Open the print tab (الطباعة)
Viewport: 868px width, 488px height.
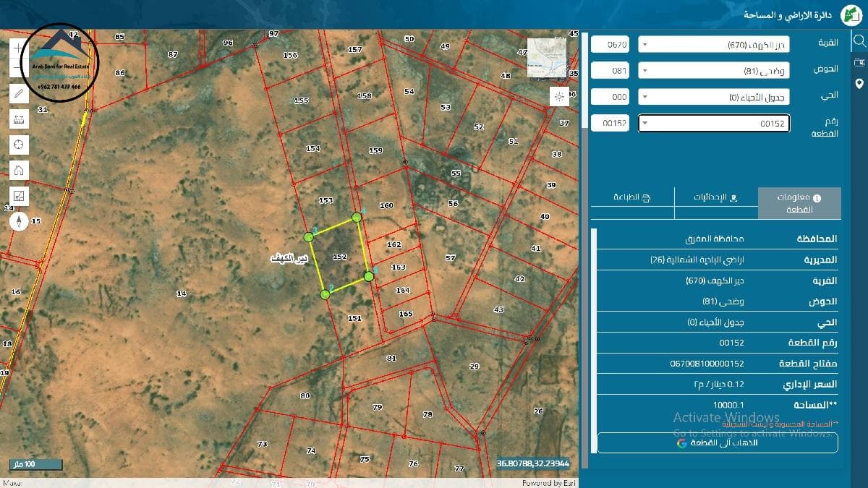point(631,197)
